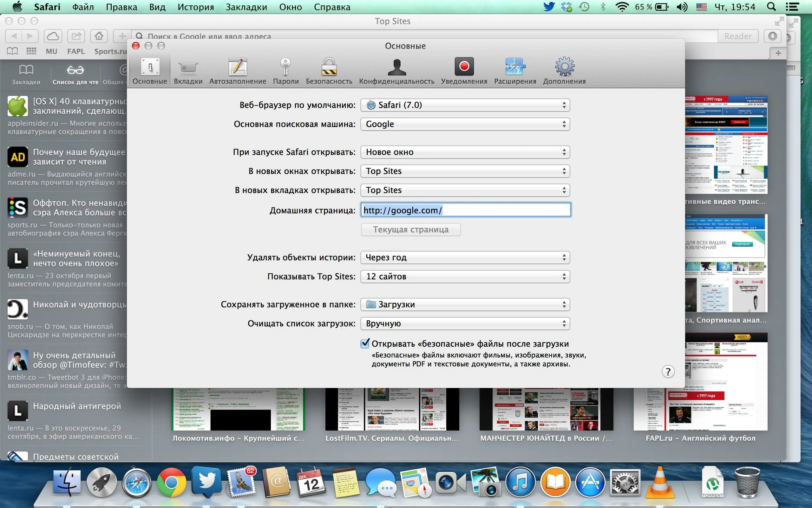The width and height of the screenshot is (812, 508).
Task: Open В новых вкладках открывать dropdown
Action: click(465, 190)
